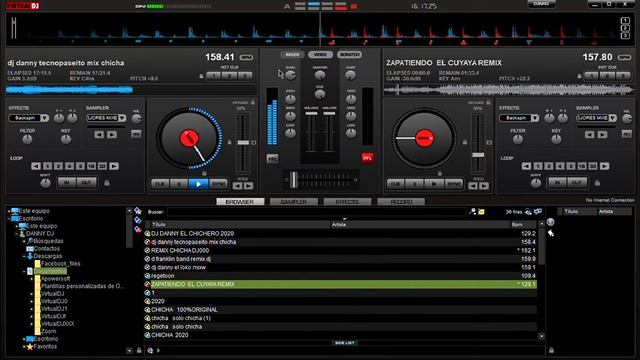Nudge left deck pitch bend down arrow
This screenshot has height=360, width=640.
pos(237,186)
